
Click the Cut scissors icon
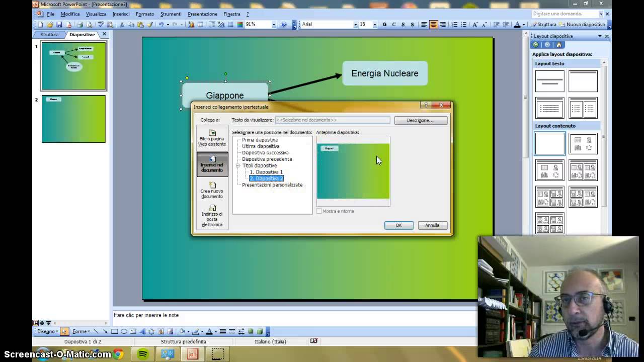[122, 25]
